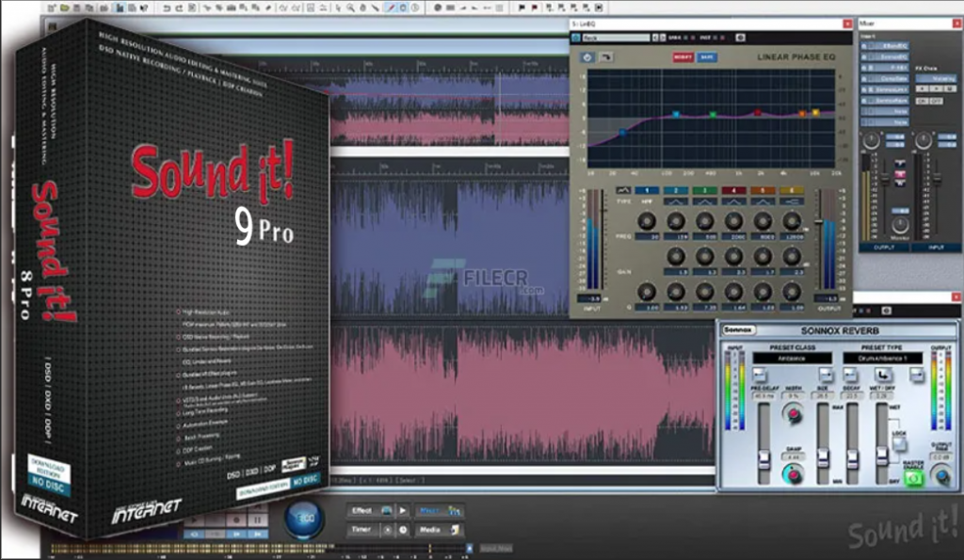Click the Sonnox logo button
Screen dimensions: 964x560
[738, 331]
